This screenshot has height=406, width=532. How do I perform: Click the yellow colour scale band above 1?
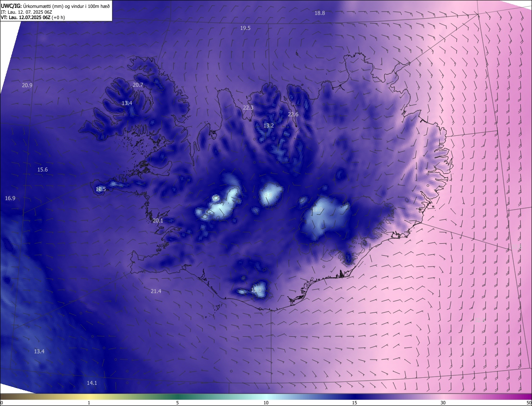[89, 396]
